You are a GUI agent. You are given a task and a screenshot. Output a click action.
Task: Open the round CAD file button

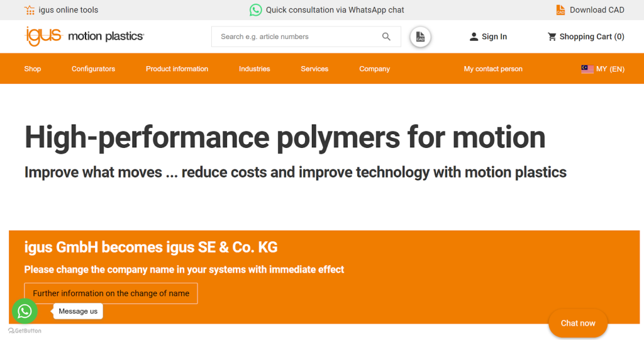[420, 37]
